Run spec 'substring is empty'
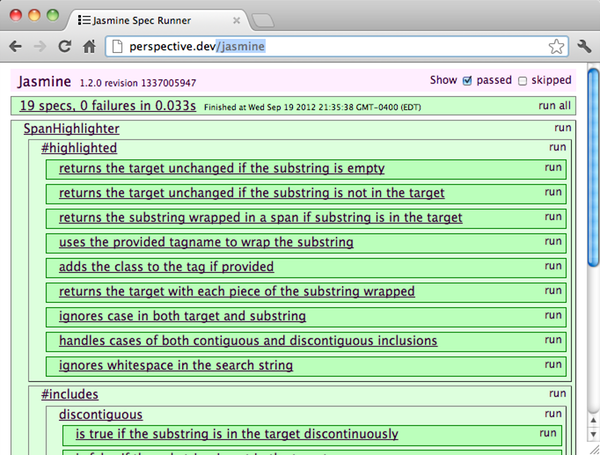The height and width of the screenshot is (455, 600). (553, 168)
